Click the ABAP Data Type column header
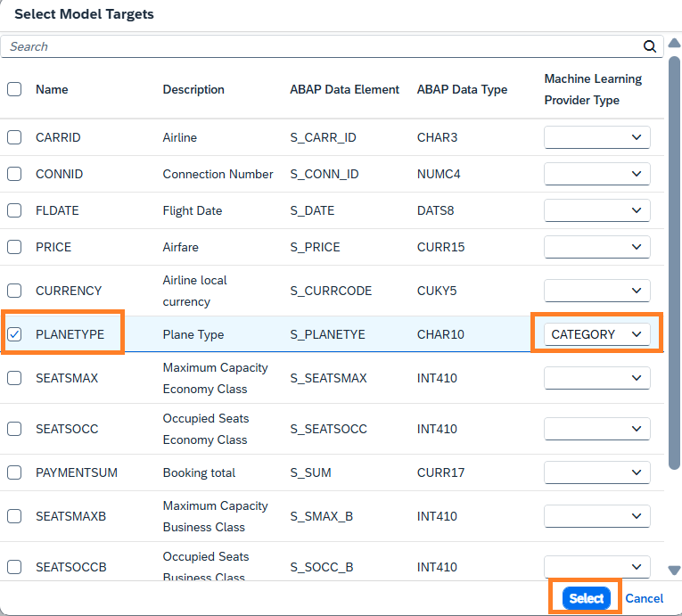The image size is (682, 616). tap(462, 89)
